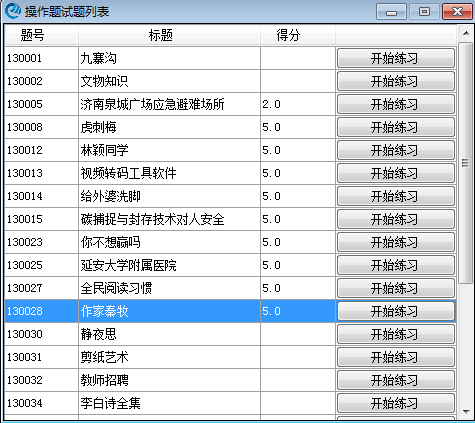This screenshot has height=423, width=475.
Task: Click the vertical scrollbar thumb
Action: point(466,163)
